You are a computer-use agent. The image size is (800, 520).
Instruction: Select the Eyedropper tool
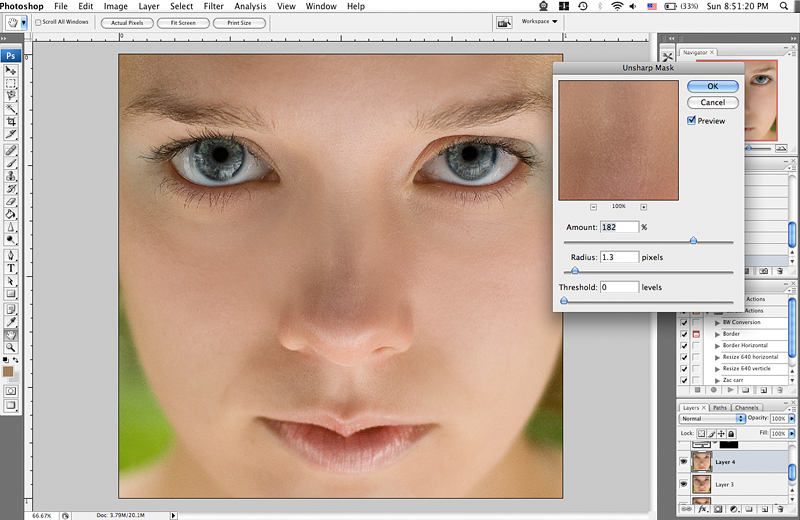[11, 322]
